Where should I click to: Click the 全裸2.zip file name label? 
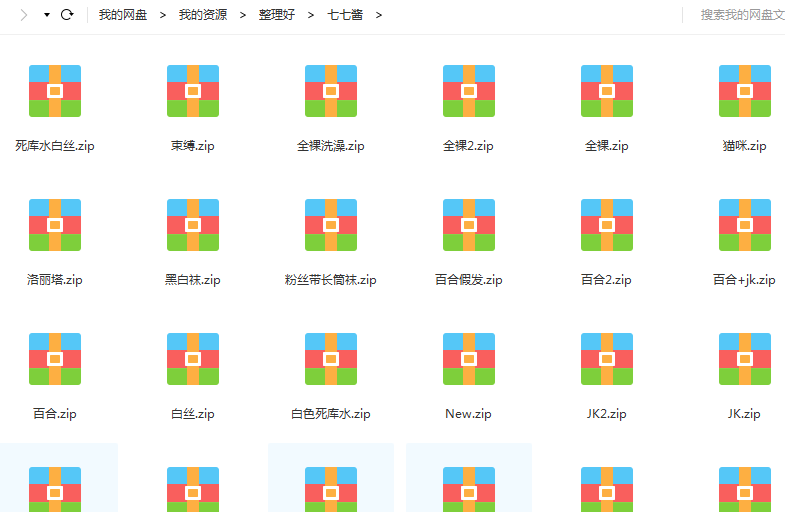coord(469,146)
